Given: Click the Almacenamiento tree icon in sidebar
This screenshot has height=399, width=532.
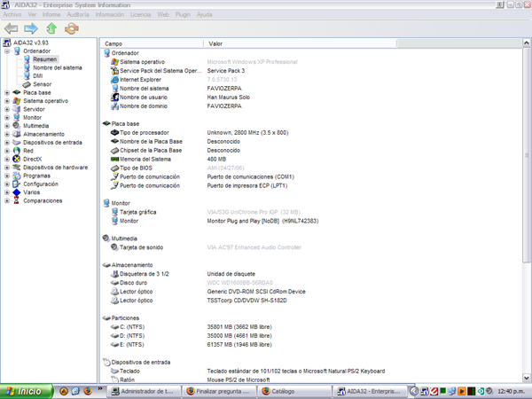Looking at the screenshot, I should click(x=17, y=134).
